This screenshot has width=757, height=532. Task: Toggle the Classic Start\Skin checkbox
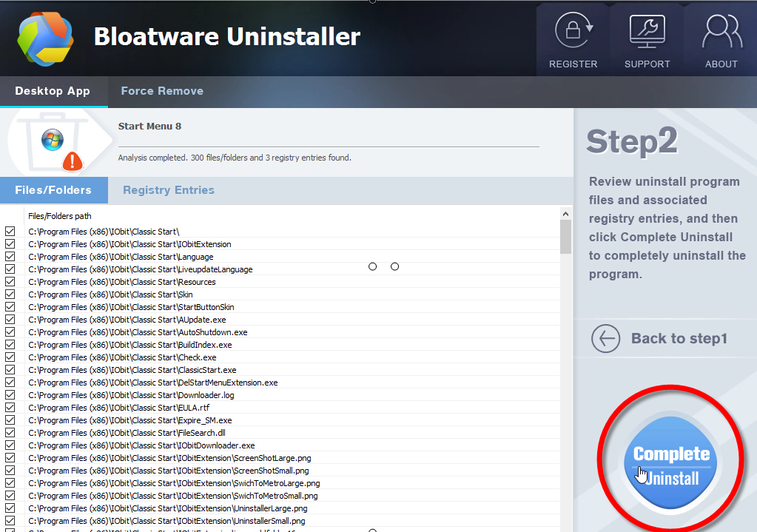click(10, 294)
